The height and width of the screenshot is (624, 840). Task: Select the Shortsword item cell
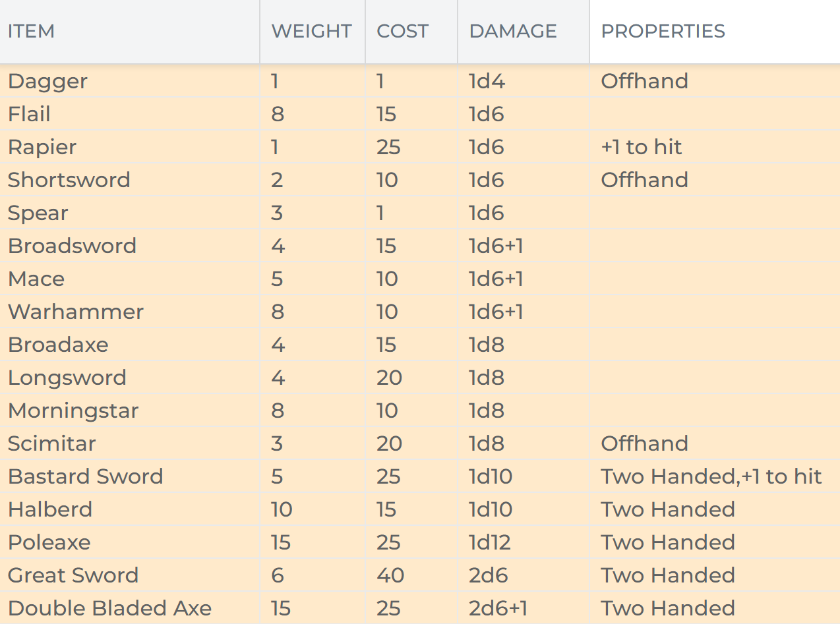click(x=69, y=180)
